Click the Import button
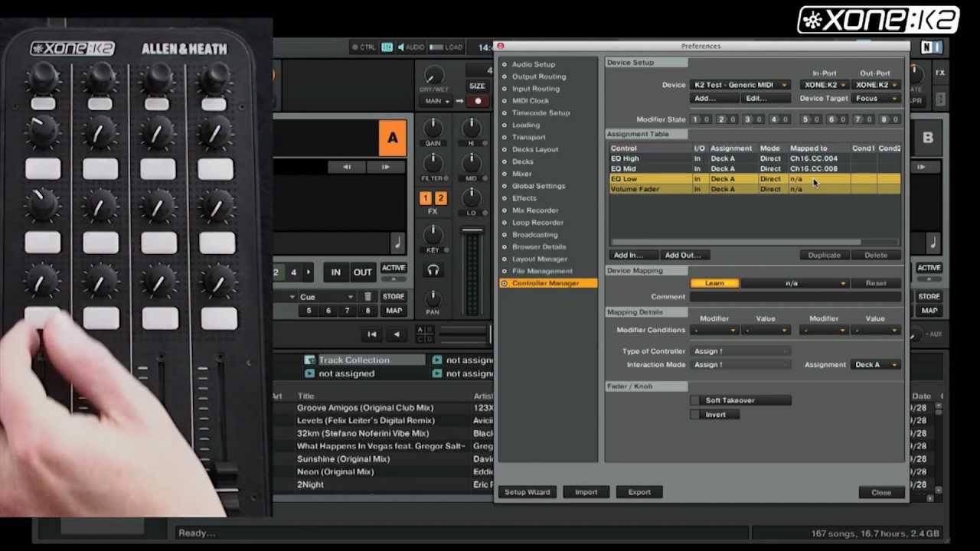 tap(586, 492)
